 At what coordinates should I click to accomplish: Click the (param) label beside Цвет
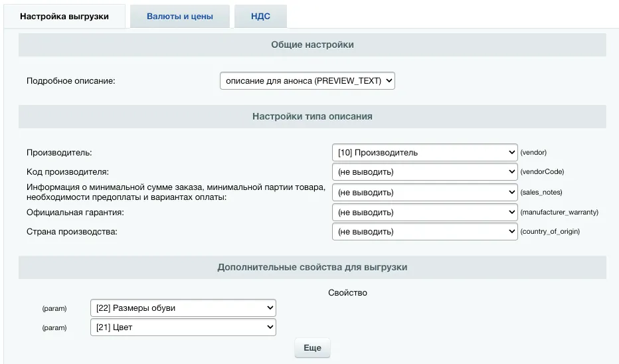(x=54, y=327)
